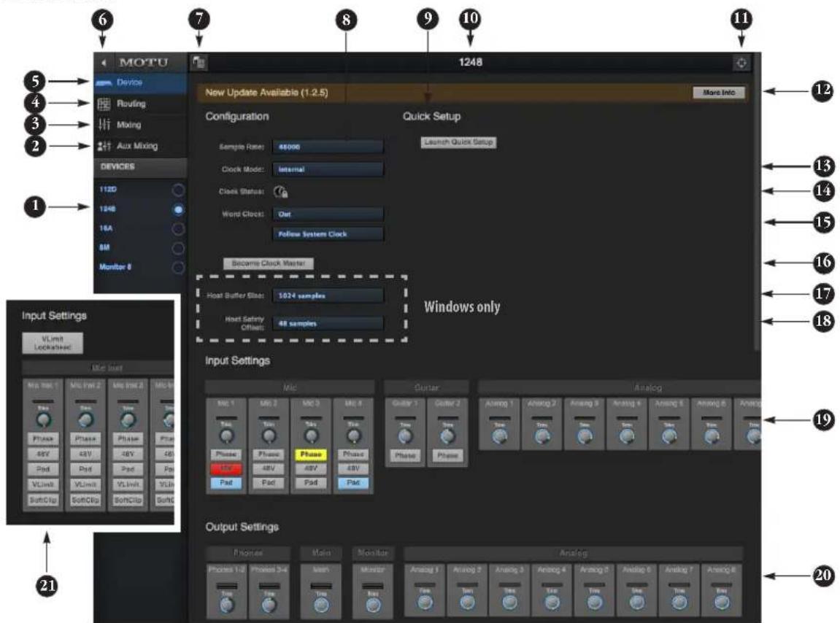Toggle Phase on Guitar 1
840x623 pixels.
pyautogui.click(x=405, y=455)
